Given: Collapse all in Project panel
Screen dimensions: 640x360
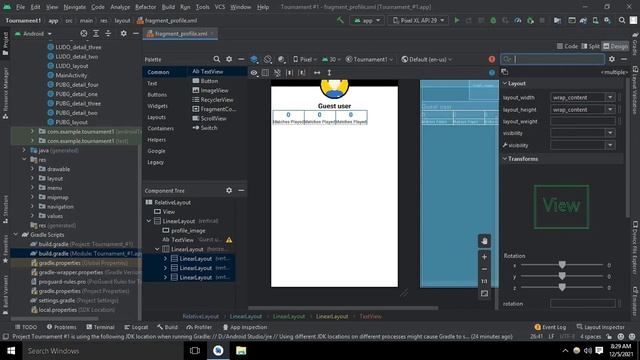Looking at the screenshot, I should coord(108,33).
